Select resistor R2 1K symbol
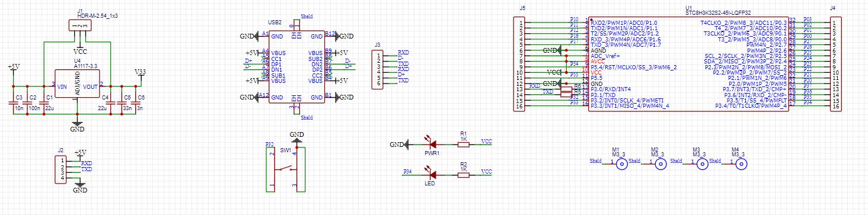Viewport: 868px width, 215px height. [x=464, y=175]
